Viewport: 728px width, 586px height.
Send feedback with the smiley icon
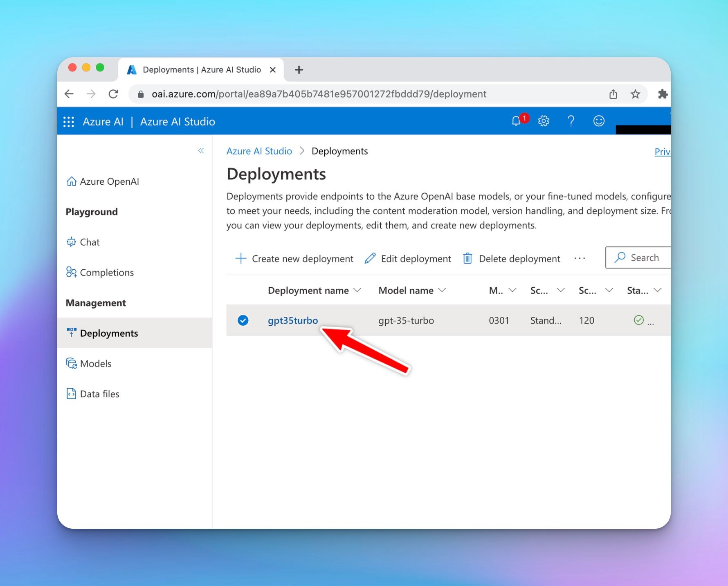(x=599, y=121)
